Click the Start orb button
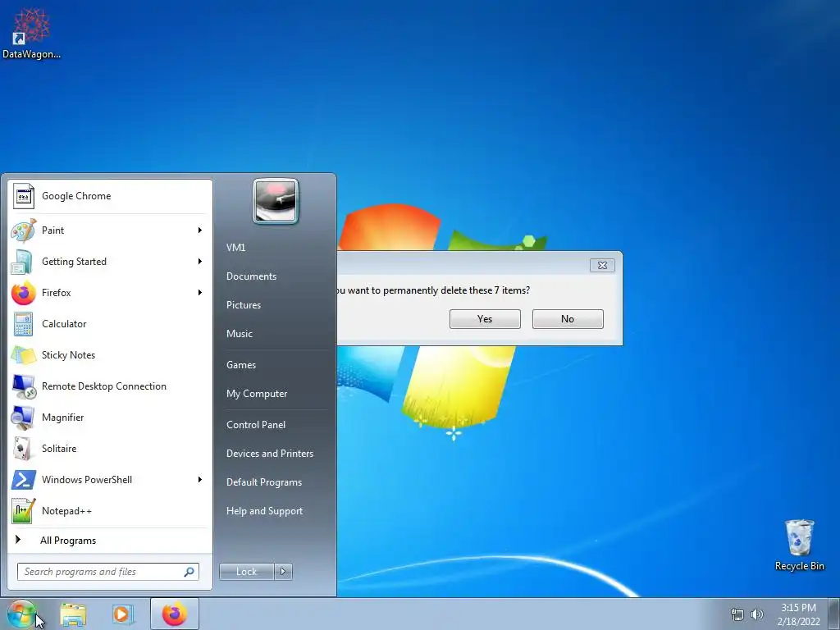 pos(21,614)
